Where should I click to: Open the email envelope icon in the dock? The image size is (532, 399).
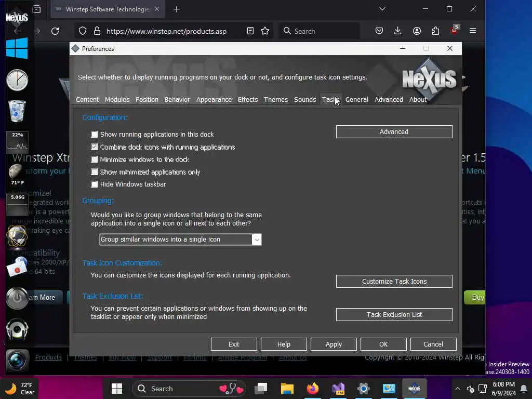click(x=17, y=267)
